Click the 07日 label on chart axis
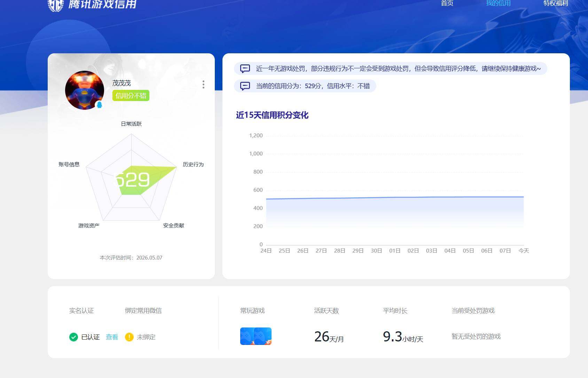 (505, 250)
